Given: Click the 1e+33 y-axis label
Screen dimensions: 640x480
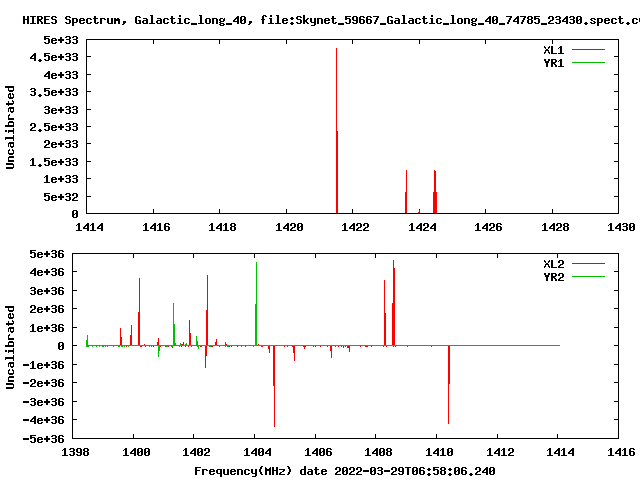Looking at the screenshot, I should [x=61, y=179].
